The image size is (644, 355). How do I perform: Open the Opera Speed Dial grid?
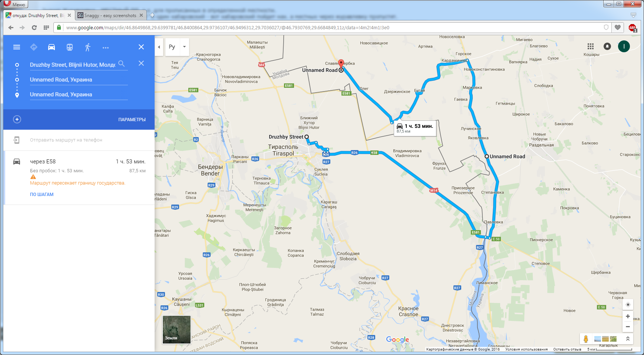tap(46, 27)
